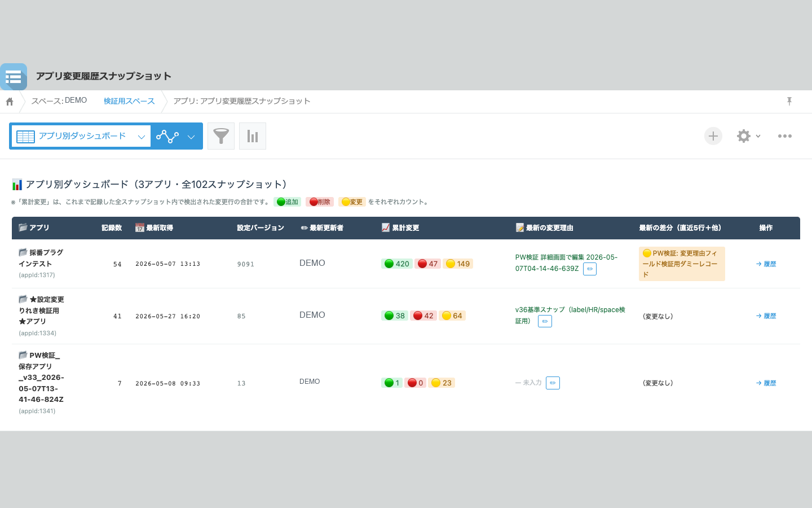Select the 採番プラグインテスト app name

point(41,258)
